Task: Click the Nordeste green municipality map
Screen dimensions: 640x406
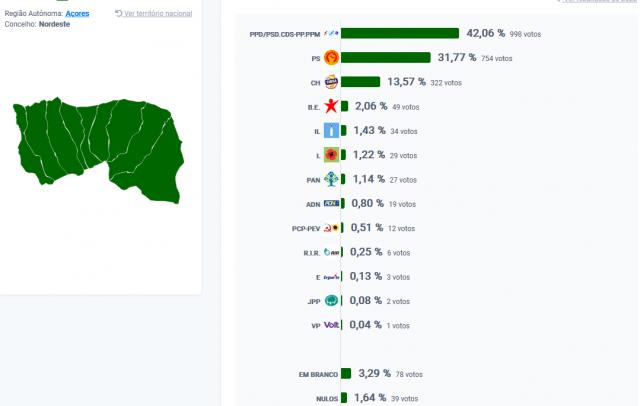Action: pos(98,148)
